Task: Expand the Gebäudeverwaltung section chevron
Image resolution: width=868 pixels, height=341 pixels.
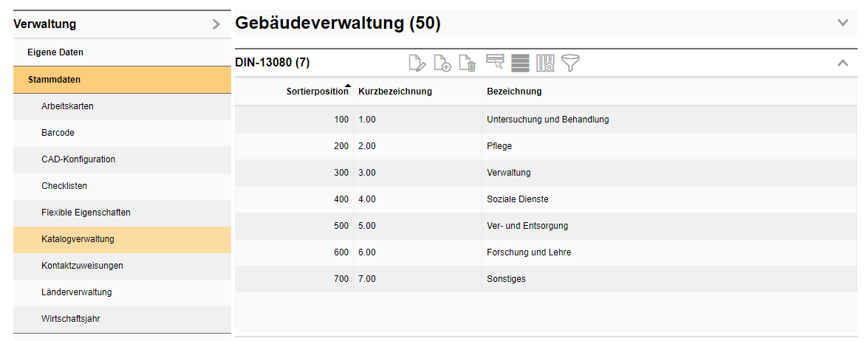Action: (843, 23)
